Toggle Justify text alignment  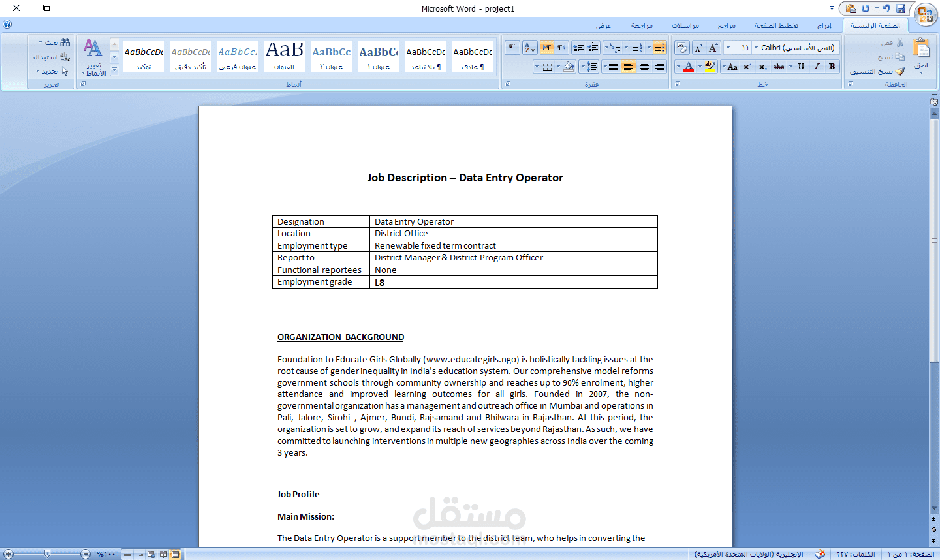pos(613,67)
